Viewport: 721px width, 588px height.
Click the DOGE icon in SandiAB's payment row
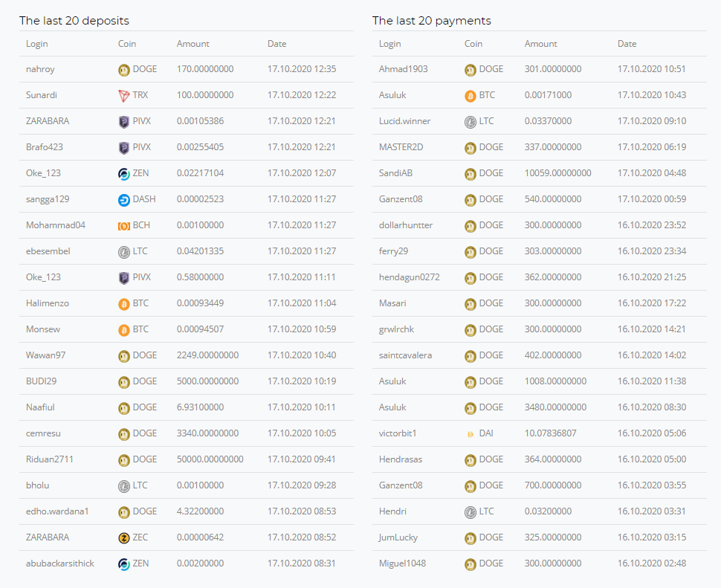click(x=470, y=174)
